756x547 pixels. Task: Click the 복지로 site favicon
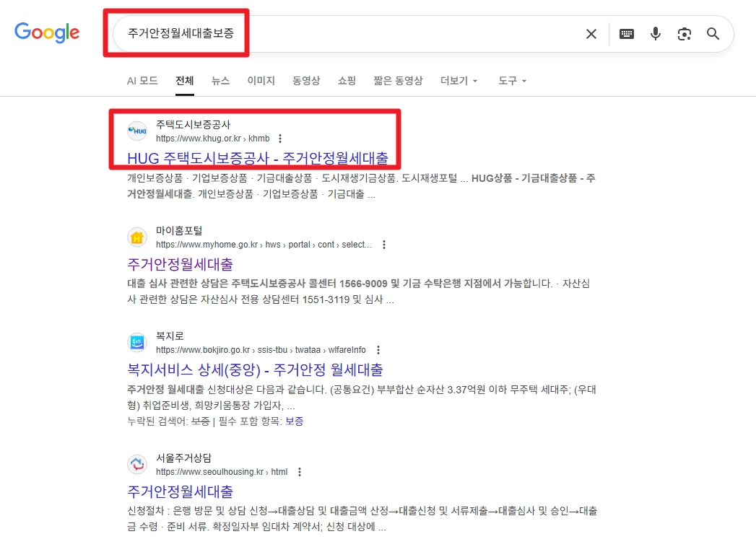coord(137,341)
